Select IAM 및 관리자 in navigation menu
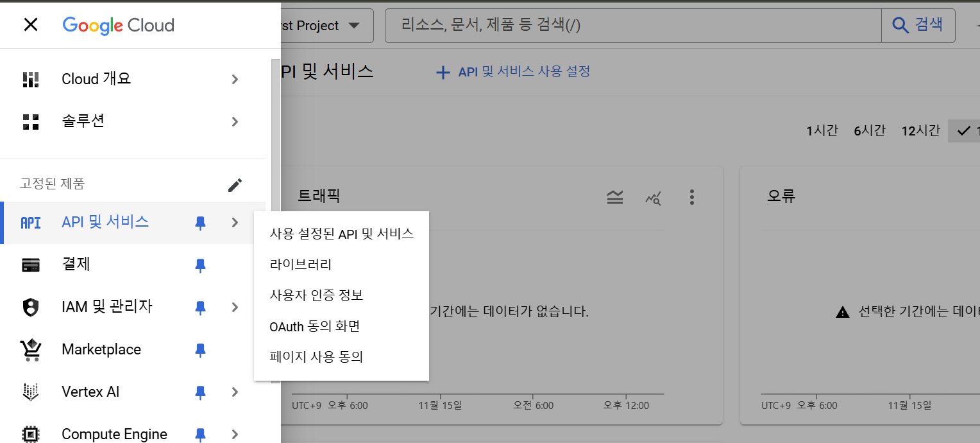980x443 pixels. click(x=133, y=308)
